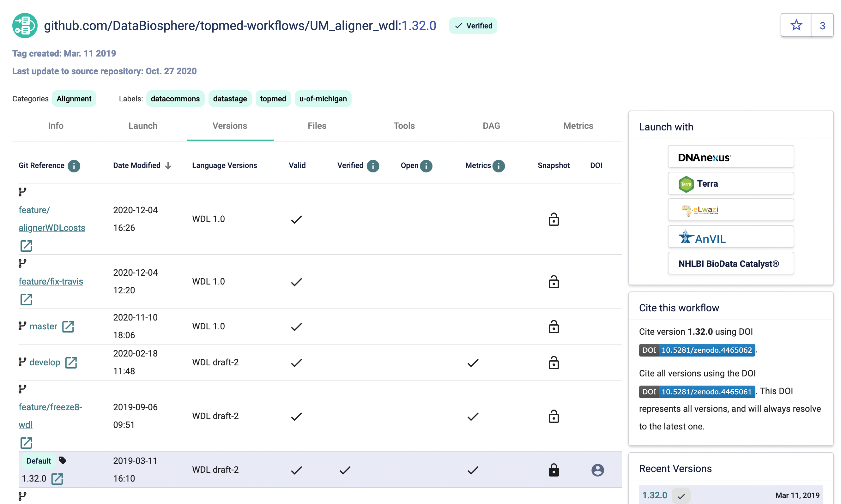The height and width of the screenshot is (504, 841).
Task: Click DOI user icon for 1.32.0
Action: (597, 470)
